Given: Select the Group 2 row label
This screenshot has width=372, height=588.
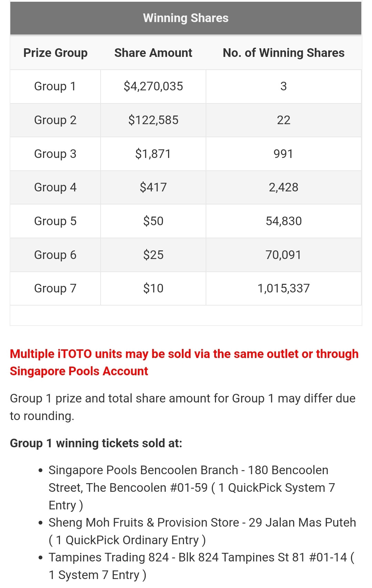Looking at the screenshot, I should coord(55,120).
